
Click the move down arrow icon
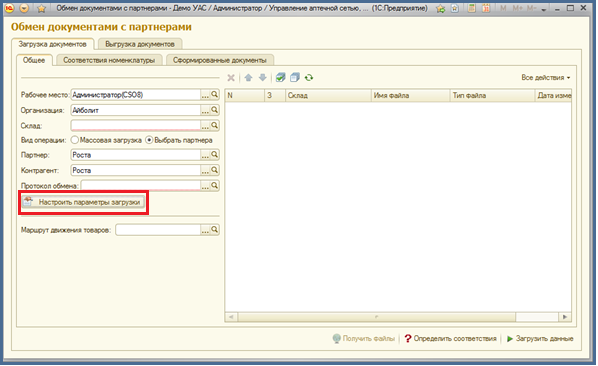[262, 78]
